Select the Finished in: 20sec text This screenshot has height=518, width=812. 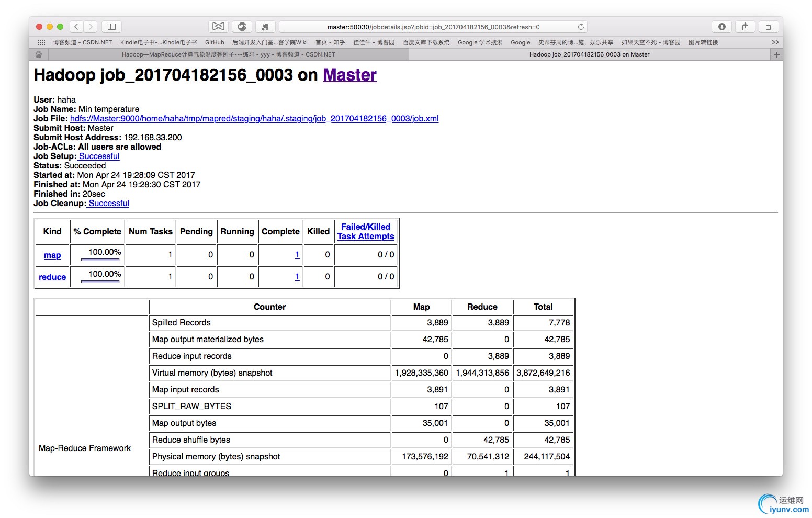click(69, 194)
